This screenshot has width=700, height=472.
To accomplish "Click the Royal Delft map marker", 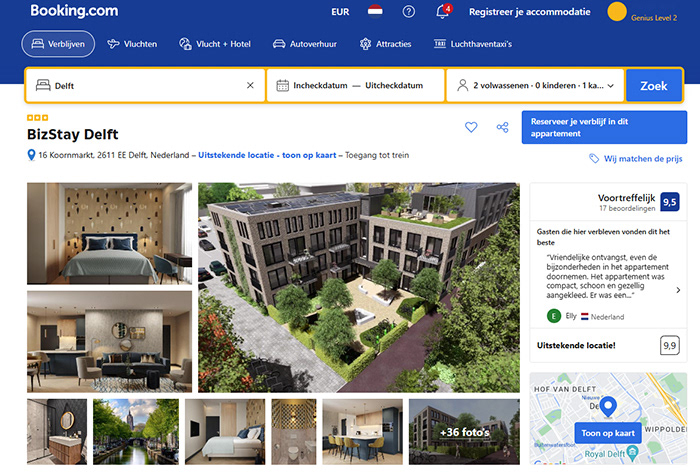I will (633, 453).
